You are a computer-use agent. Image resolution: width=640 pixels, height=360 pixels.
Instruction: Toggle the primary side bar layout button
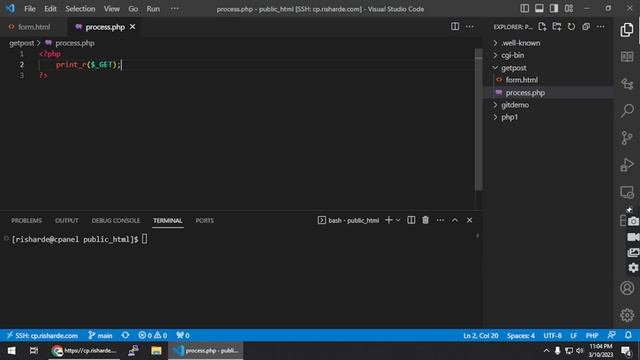pyautogui.click(x=524, y=9)
